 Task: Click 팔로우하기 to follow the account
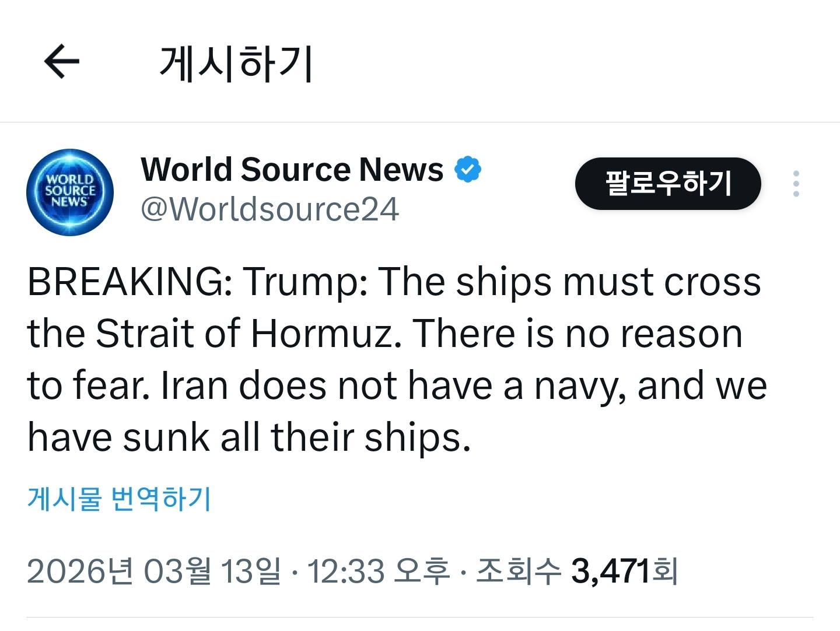pos(667,183)
